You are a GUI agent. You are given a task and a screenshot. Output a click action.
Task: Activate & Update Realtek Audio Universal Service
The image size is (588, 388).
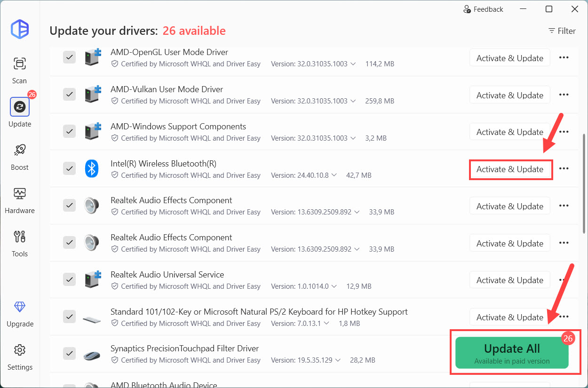(510, 280)
